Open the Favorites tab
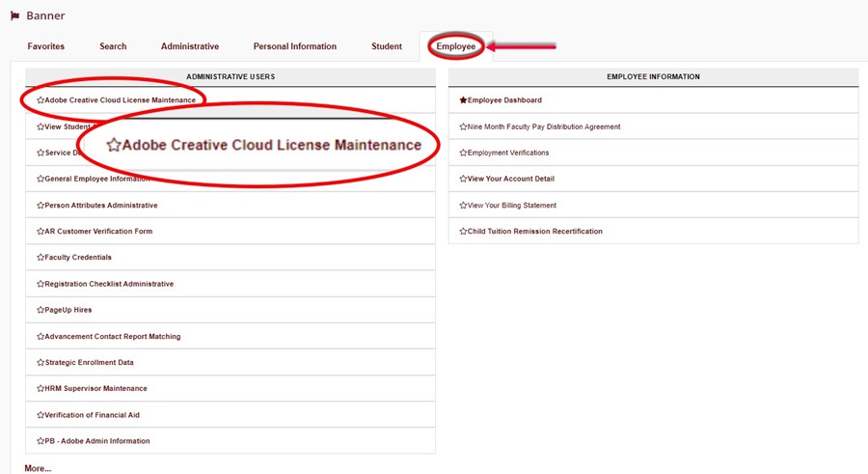Image resolution: width=868 pixels, height=474 pixels. (46, 46)
